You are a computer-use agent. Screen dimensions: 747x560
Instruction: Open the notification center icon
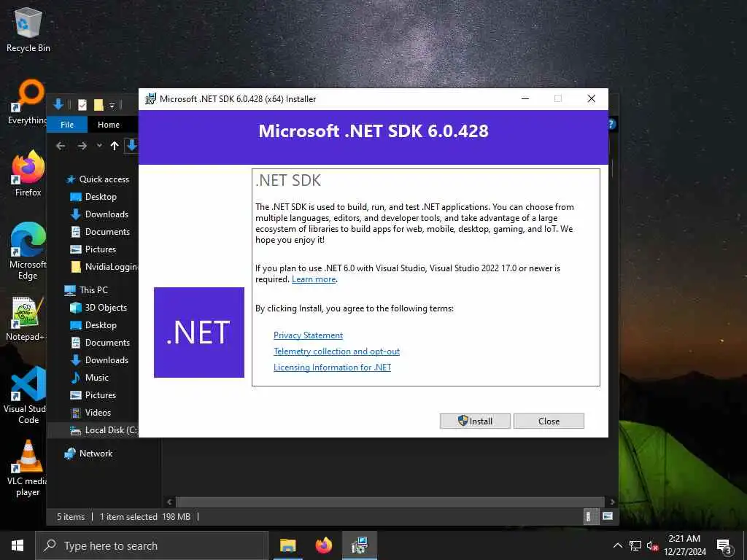(x=724, y=545)
